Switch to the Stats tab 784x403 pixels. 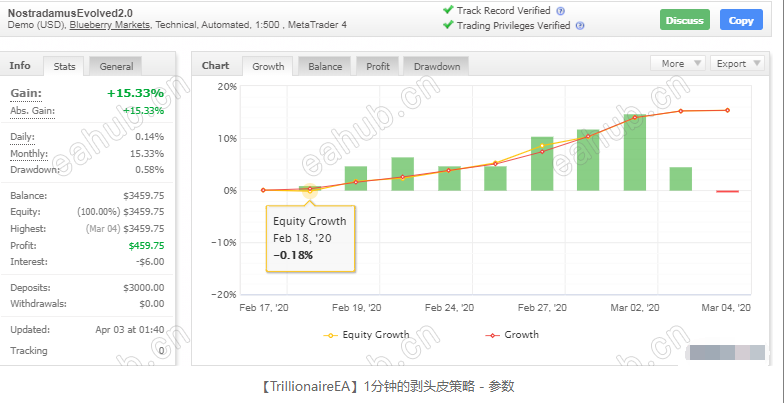tap(64, 66)
